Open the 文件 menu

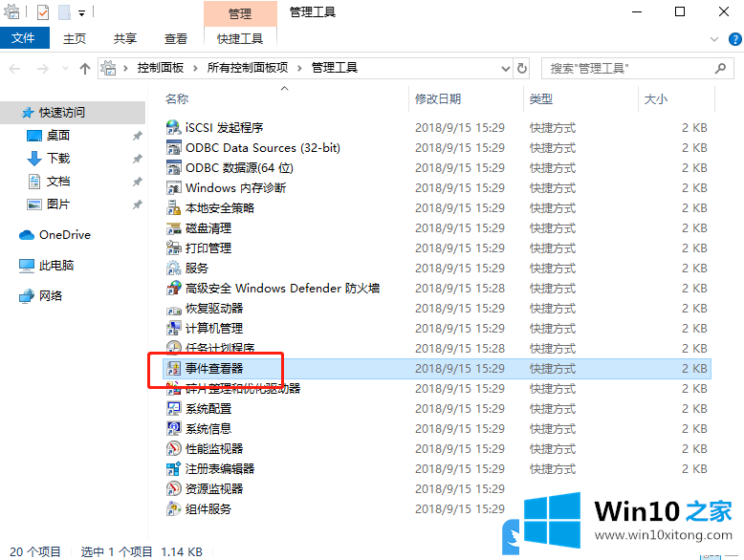pyautogui.click(x=24, y=38)
